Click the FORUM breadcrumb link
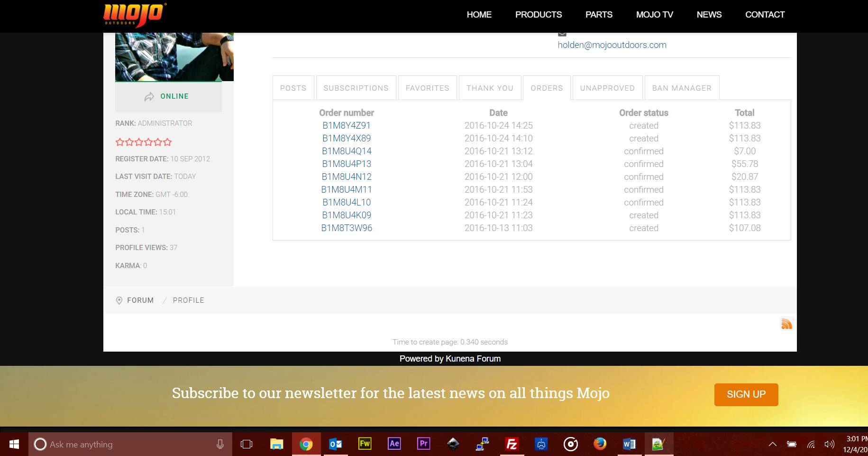This screenshot has width=868, height=456. (x=140, y=300)
